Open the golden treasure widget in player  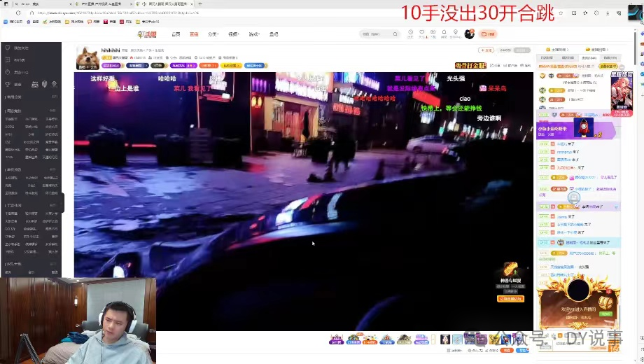[x=510, y=269]
